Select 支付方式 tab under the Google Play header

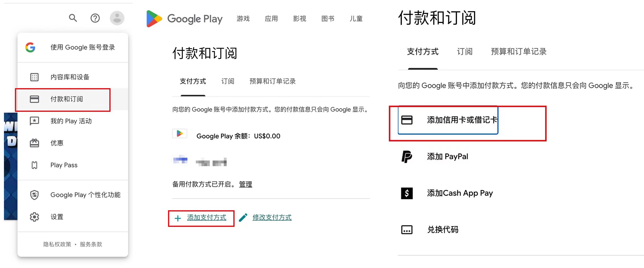point(193,81)
